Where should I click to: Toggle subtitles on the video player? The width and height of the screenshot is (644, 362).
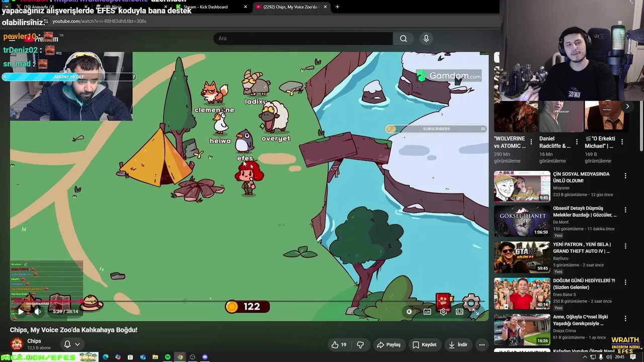427,312
